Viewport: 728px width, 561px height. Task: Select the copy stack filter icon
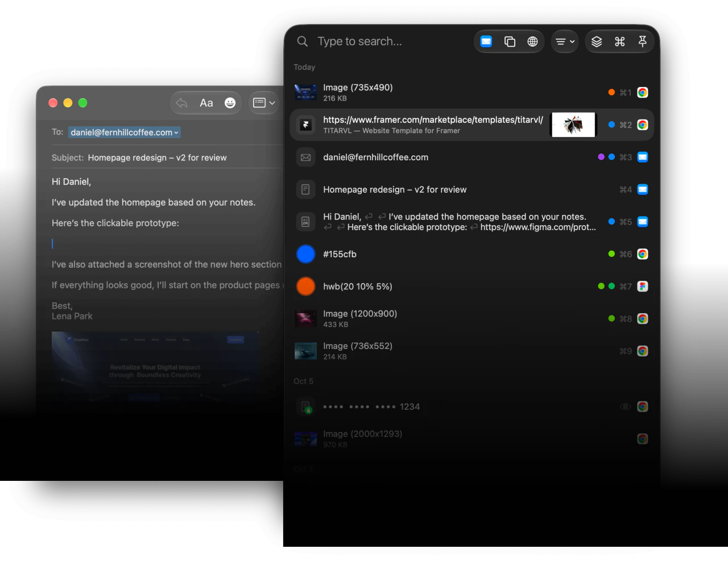point(510,41)
